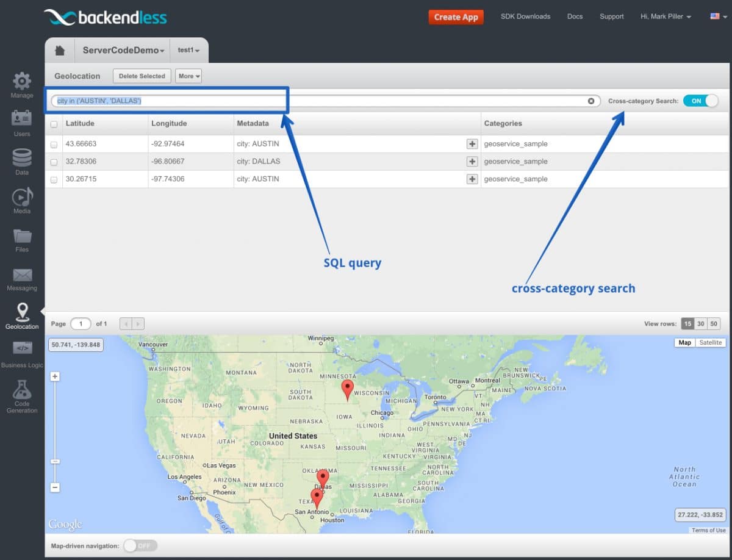Zoom in the map with plus button
This screenshot has height=560, width=732.
click(x=55, y=376)
